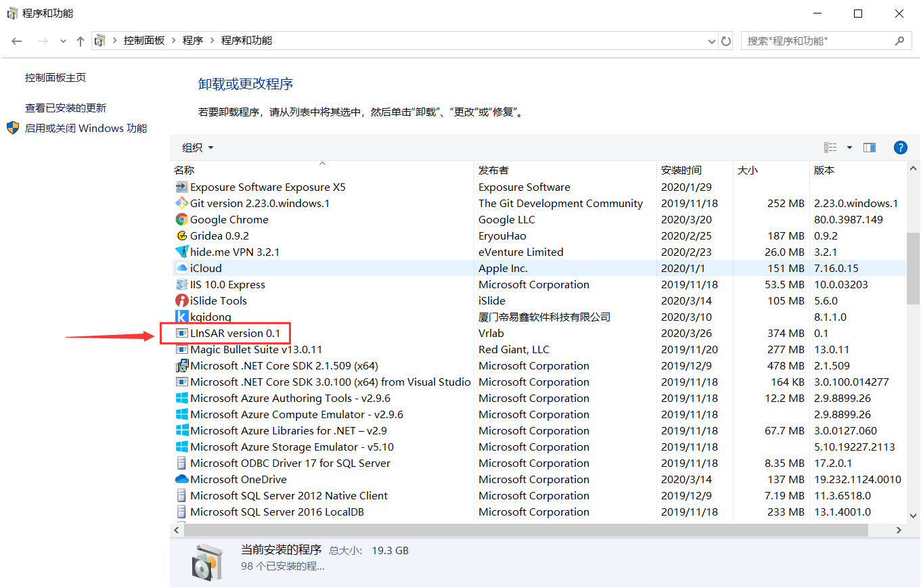Click the iCloud cloud icon
Viewport: 921px width, 588px height.
tap(181, 269)
